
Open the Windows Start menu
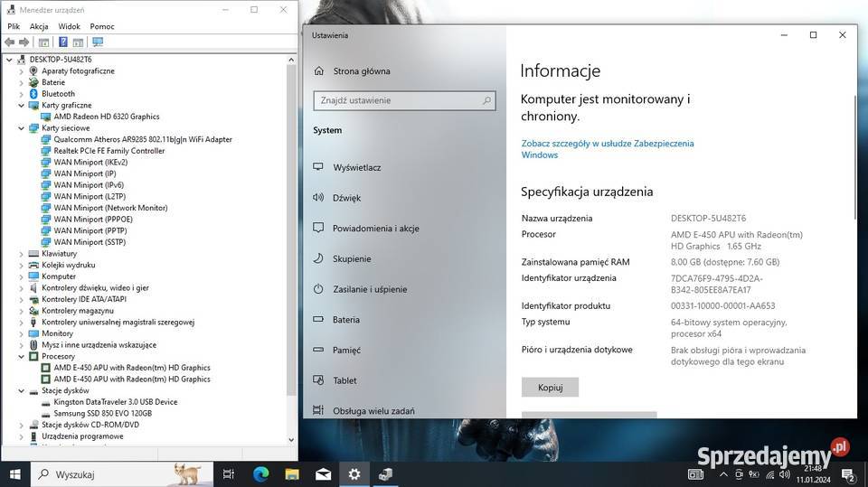(15, 474)
